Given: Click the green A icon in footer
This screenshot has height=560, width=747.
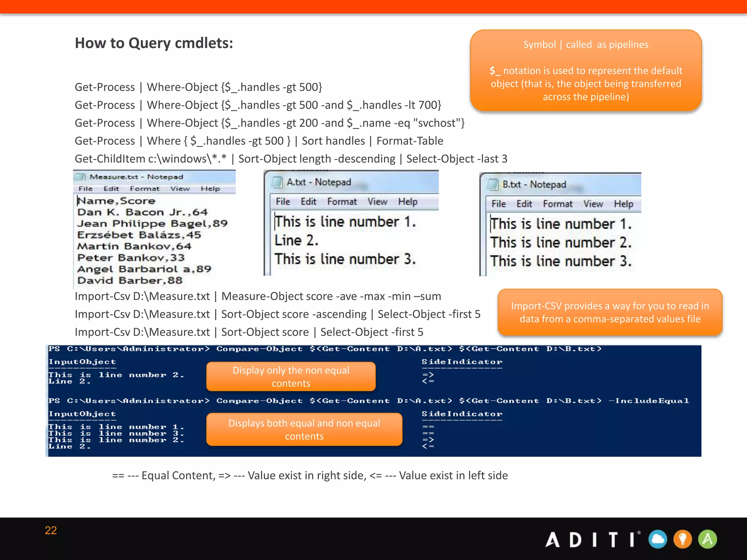Looking at the screenshot, I should pos(708,539).
